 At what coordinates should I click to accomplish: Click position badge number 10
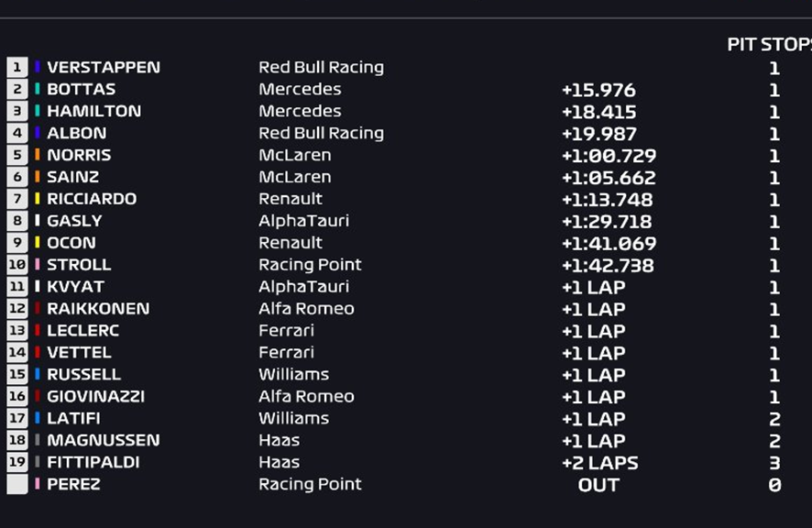tap(17, 265)
